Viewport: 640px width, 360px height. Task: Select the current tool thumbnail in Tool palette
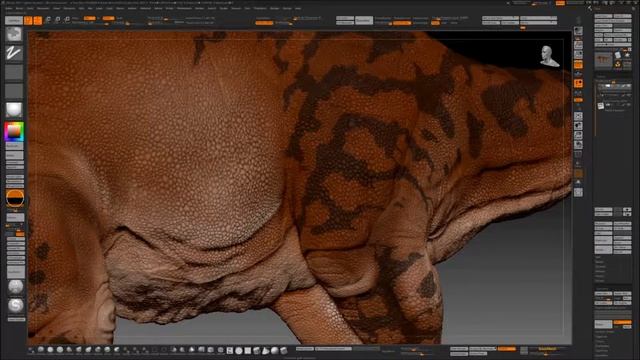tap(603, 60)
